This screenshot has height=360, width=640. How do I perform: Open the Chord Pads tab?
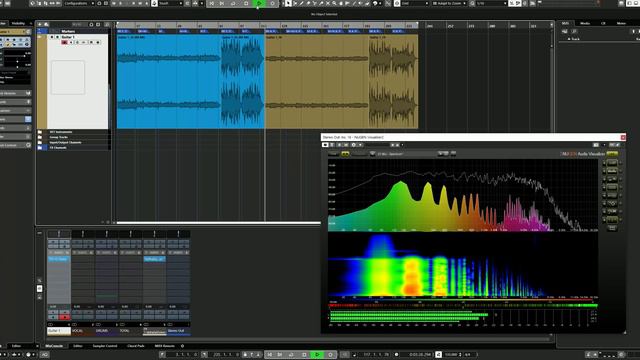pos(136,346)
